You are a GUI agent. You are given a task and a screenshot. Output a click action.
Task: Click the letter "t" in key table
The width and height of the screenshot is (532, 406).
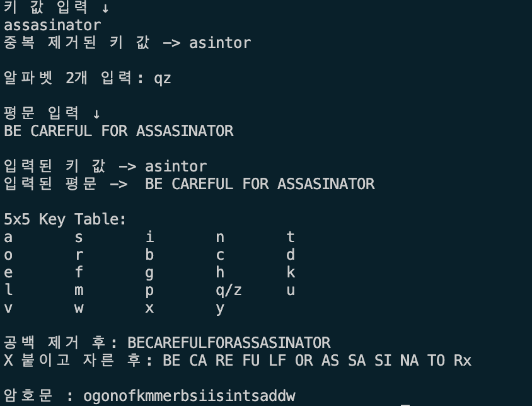[x=290, y=237]
